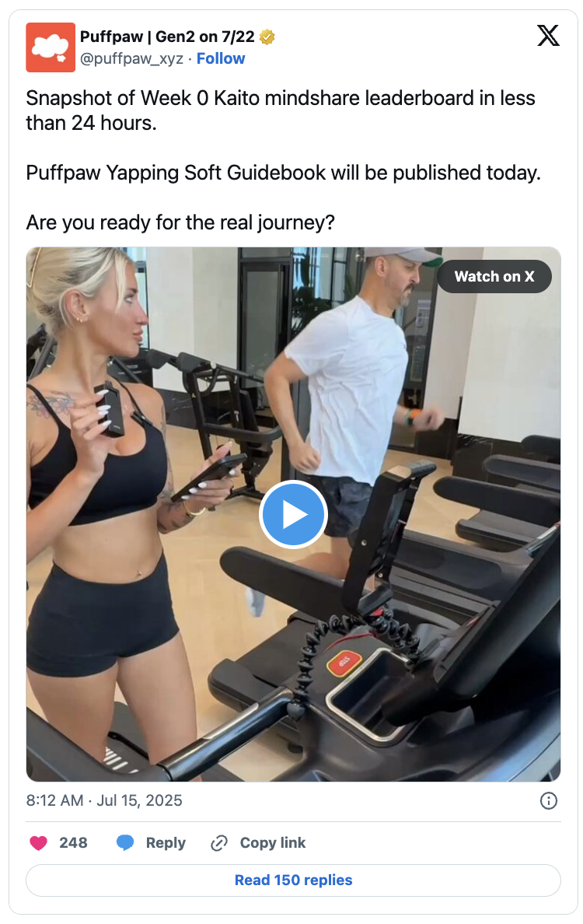This screenshot has height=924, width=583.
Task: Open the Puffpaw orange cloud avatar
Action: [51, 47]
